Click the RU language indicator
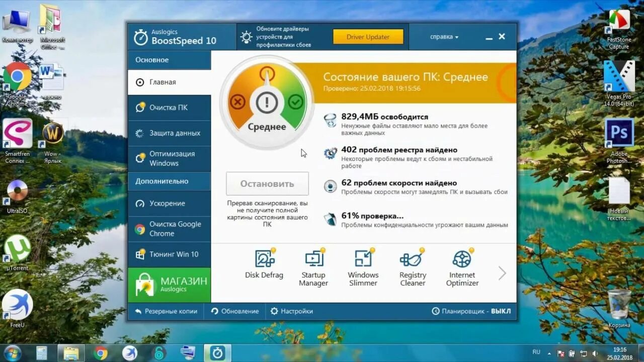 (536, 352)
